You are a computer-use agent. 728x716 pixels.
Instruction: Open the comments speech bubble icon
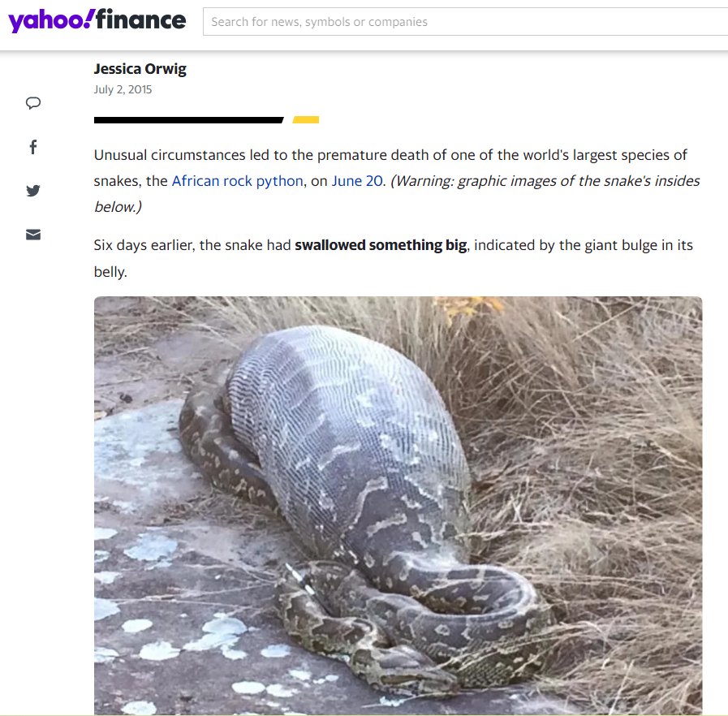tap(33, 103)
